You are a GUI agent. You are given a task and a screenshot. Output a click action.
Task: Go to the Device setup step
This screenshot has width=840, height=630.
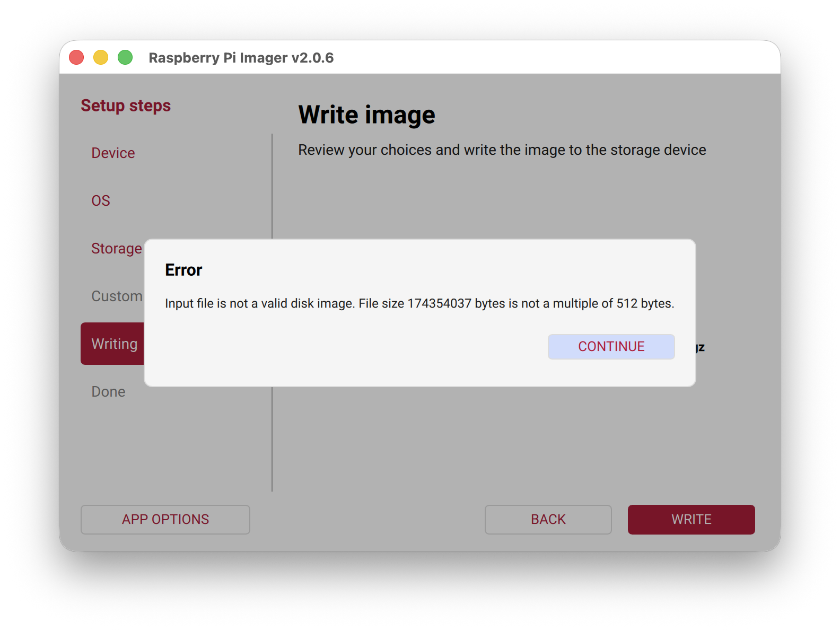(x=113, y=153)
